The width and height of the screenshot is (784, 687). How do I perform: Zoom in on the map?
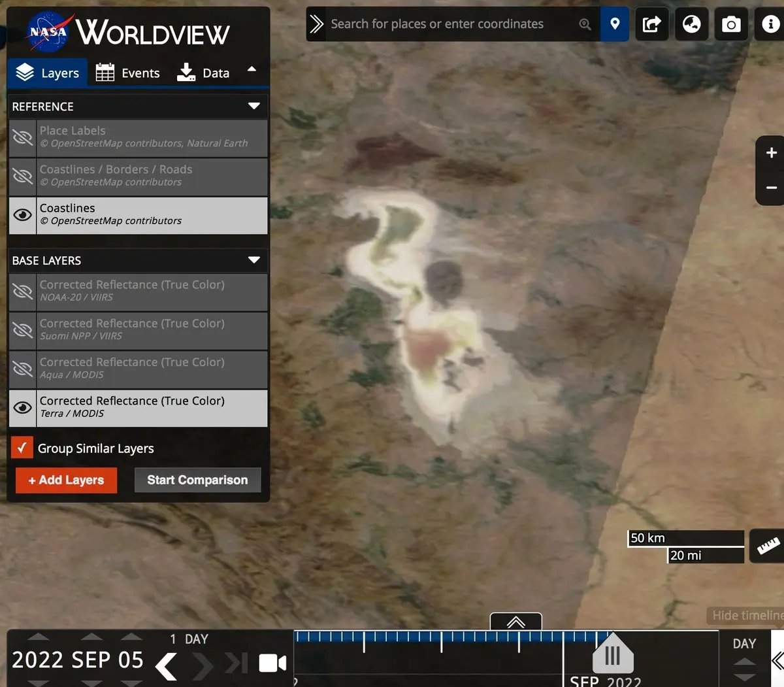[x=771, y=153]
